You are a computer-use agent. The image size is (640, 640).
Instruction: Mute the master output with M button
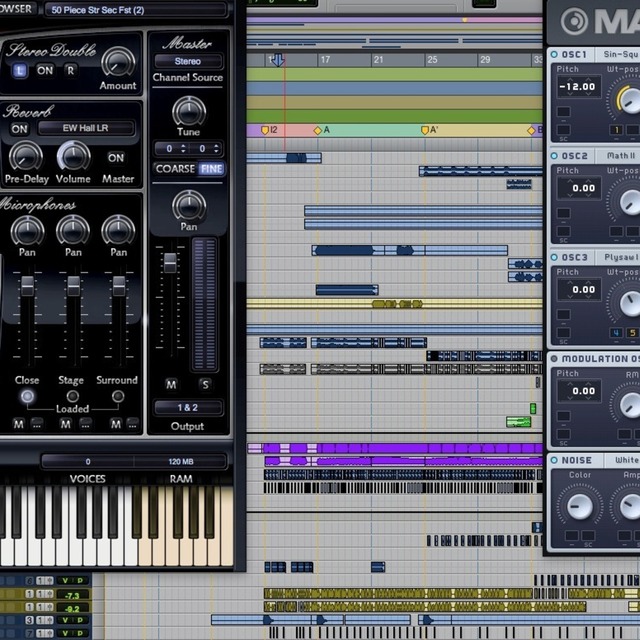pos(171,384)
